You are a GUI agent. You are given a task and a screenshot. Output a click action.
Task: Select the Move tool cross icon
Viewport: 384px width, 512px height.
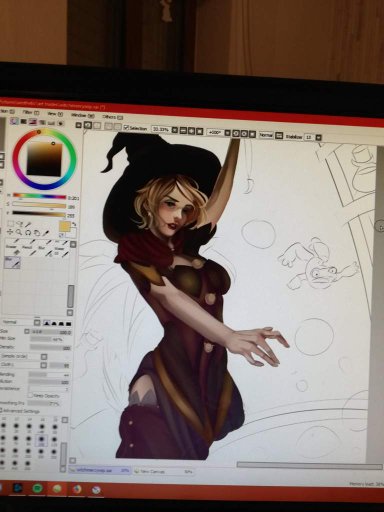pos(10,232)
